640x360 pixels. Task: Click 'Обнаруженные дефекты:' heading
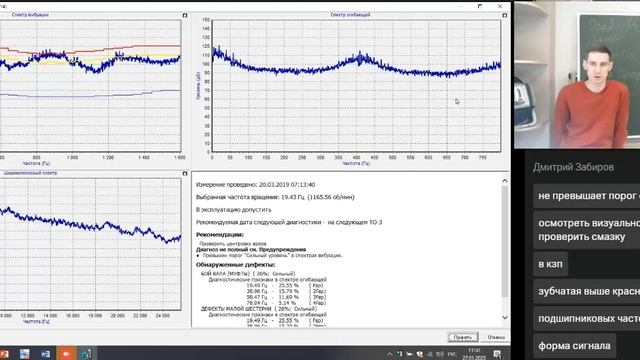(236, 265)
